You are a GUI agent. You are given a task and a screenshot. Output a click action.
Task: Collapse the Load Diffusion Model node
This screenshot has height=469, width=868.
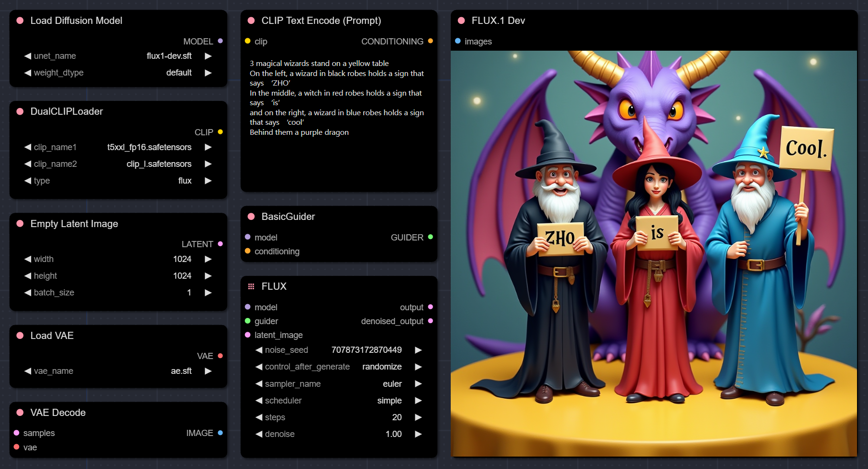coord(20,21)
